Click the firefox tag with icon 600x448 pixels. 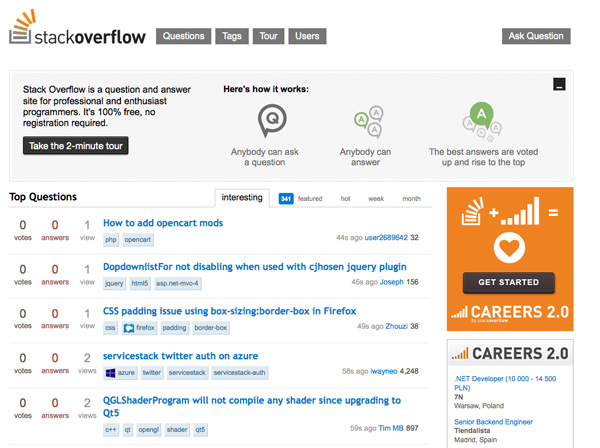coord(139,328)
